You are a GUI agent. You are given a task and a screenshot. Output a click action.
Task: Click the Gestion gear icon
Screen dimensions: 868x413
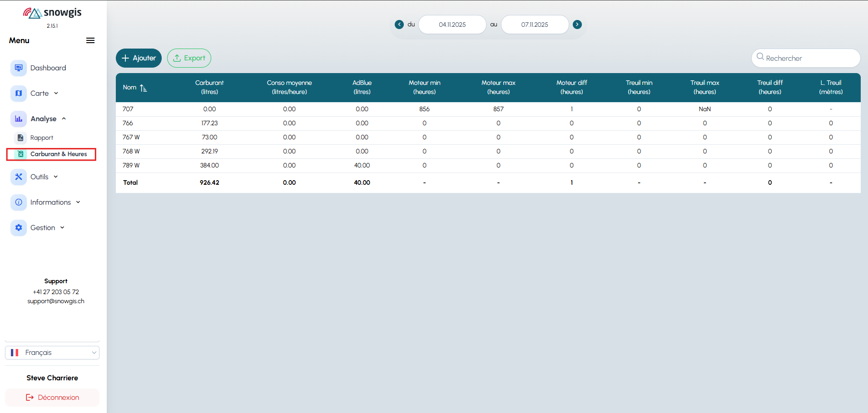19,228
